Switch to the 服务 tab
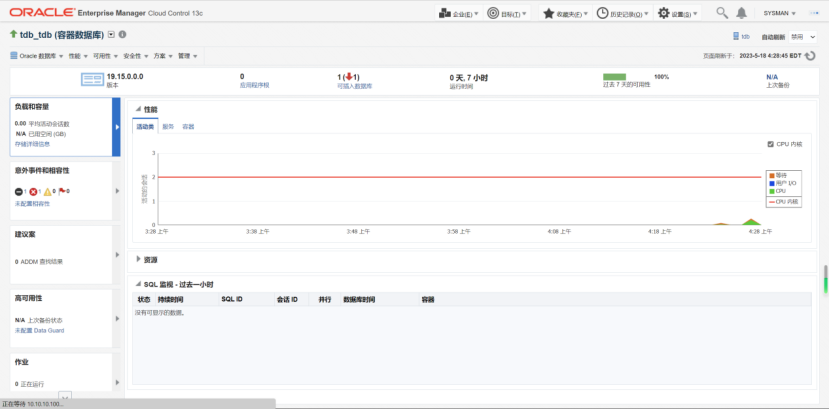 tap(168, 127)
